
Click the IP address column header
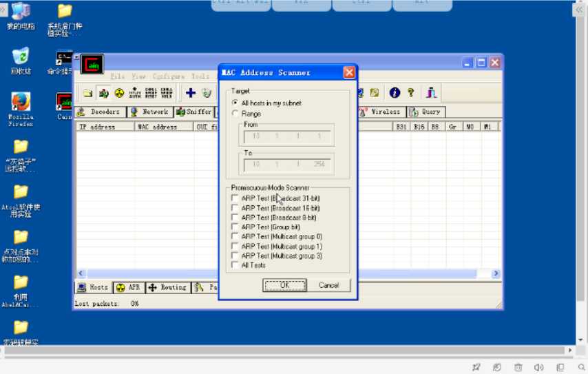click(x=105, y=127)
